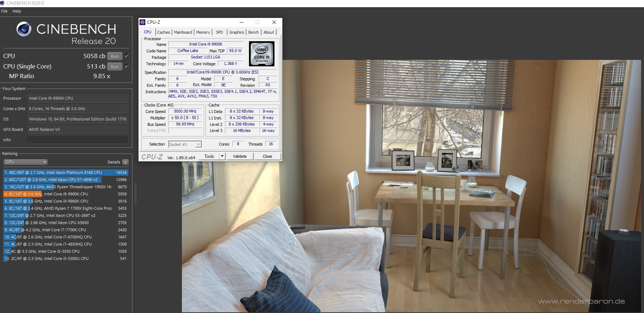This screenshot has height=313, width=644.
Task: Select the Core i5-3550 ranking row
Action: pyautogui.click(x=66, y=251)
